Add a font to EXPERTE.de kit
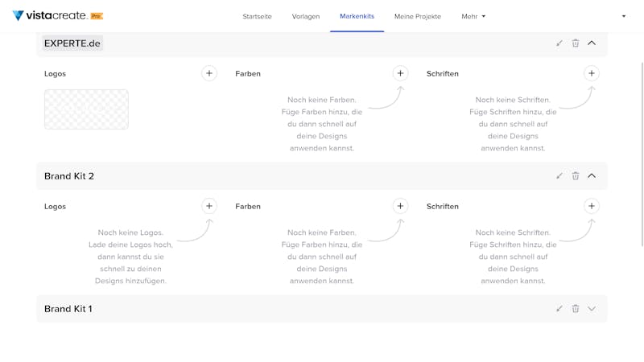 [x=592, y=73]
